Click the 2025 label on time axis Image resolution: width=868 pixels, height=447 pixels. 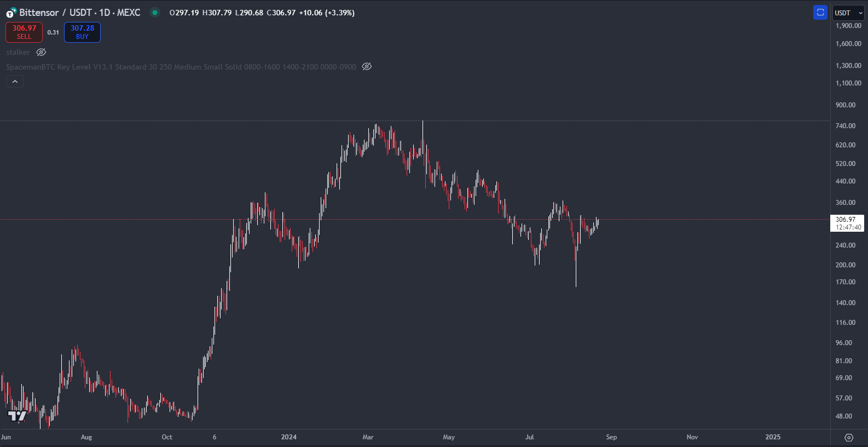point(773,437)
